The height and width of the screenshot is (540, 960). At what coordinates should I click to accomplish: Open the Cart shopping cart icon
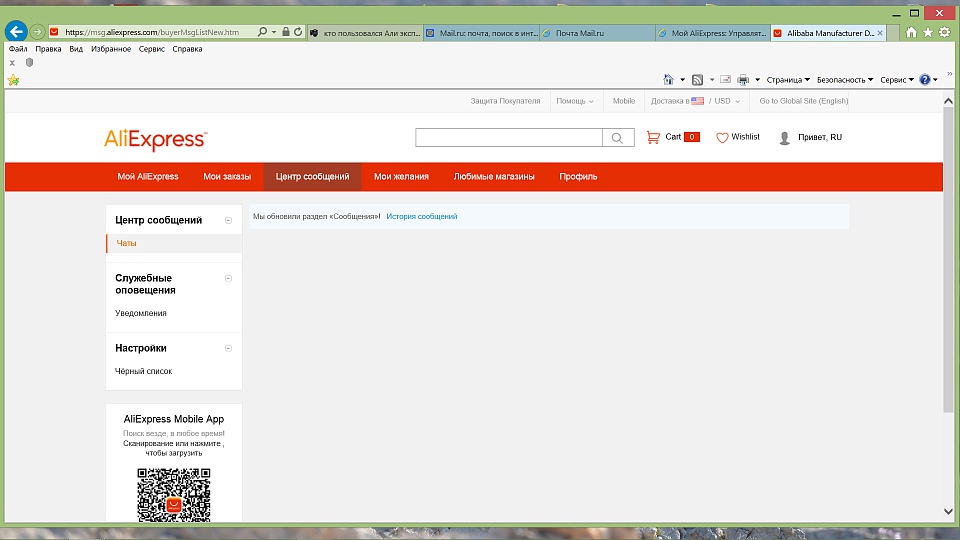coord(653,137)
